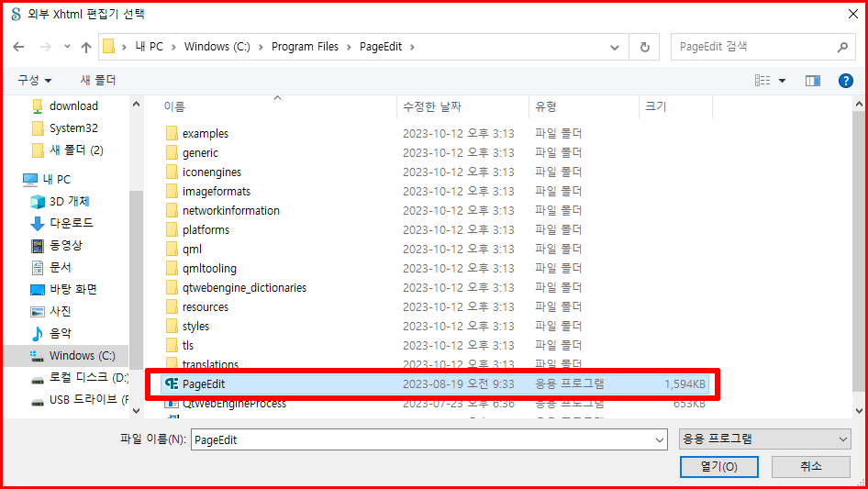Select the qmltooling folder icon
This screenshot has height=489, width=868.
click(172, 269)
